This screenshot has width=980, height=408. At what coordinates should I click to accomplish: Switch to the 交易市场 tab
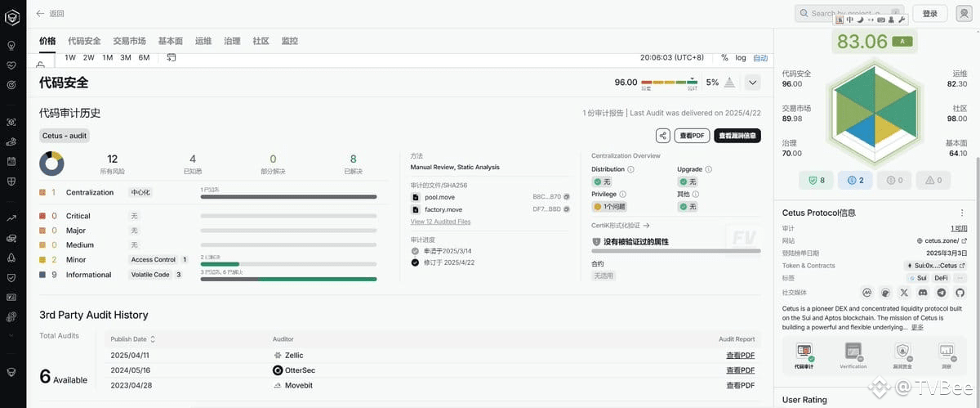(129, 41)
